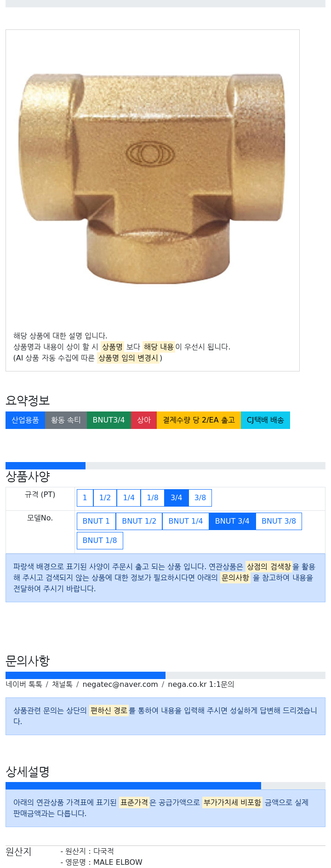Open the BNUT3/4 summary tag

(109, 420)
